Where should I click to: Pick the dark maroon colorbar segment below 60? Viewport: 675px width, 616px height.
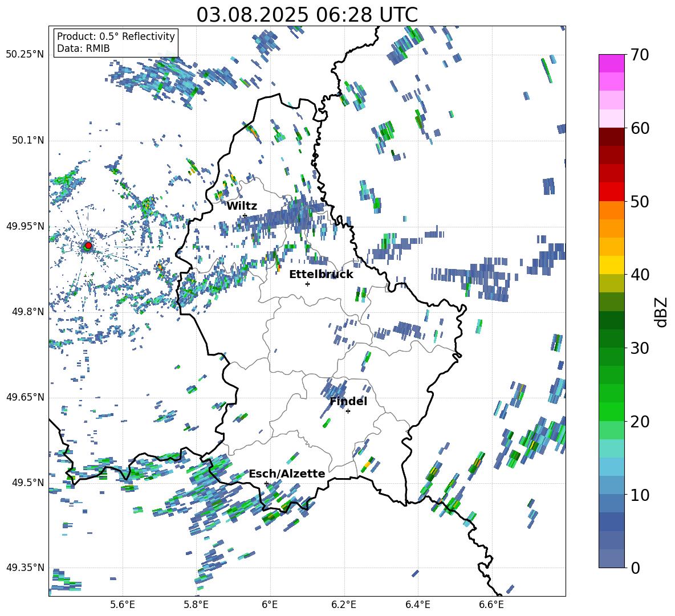(611, 137)
